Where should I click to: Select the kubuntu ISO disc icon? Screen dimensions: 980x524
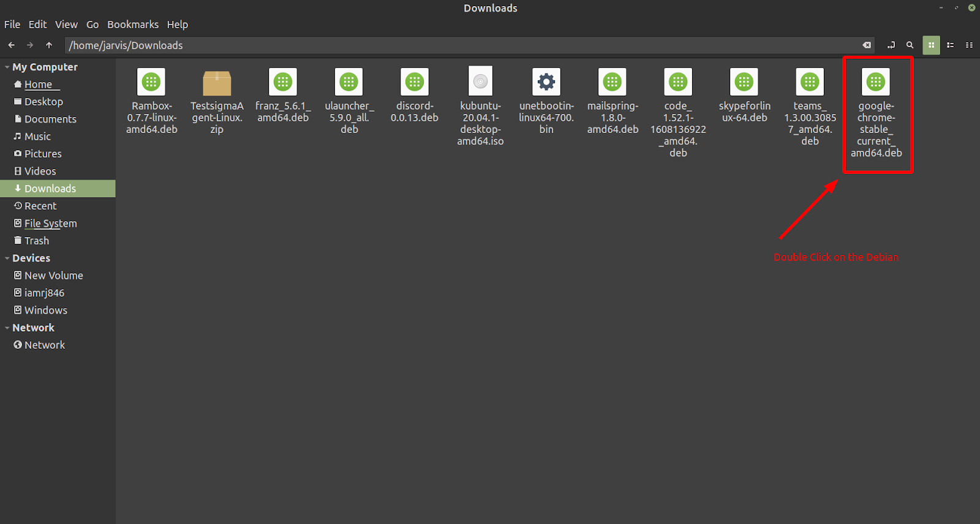pyautogui.click(x=480, y=82)
